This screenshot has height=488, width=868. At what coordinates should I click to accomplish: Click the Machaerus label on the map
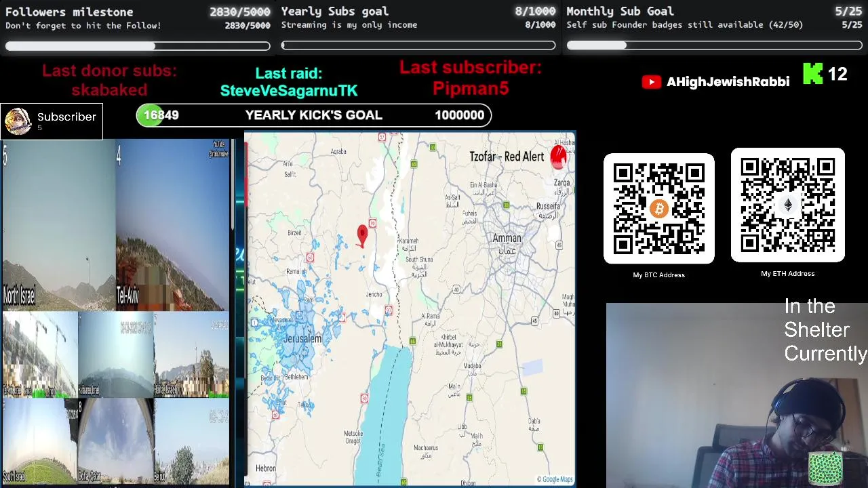pos(426,448)
